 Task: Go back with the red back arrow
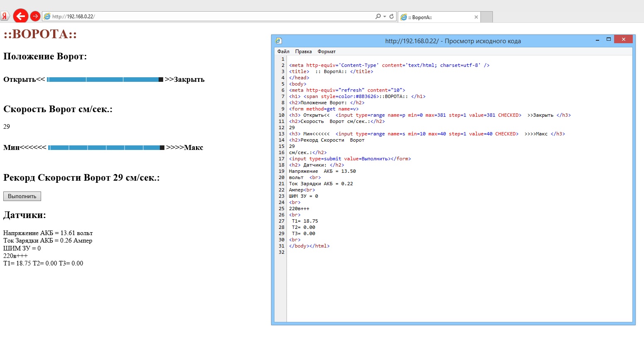coord(20,16)
